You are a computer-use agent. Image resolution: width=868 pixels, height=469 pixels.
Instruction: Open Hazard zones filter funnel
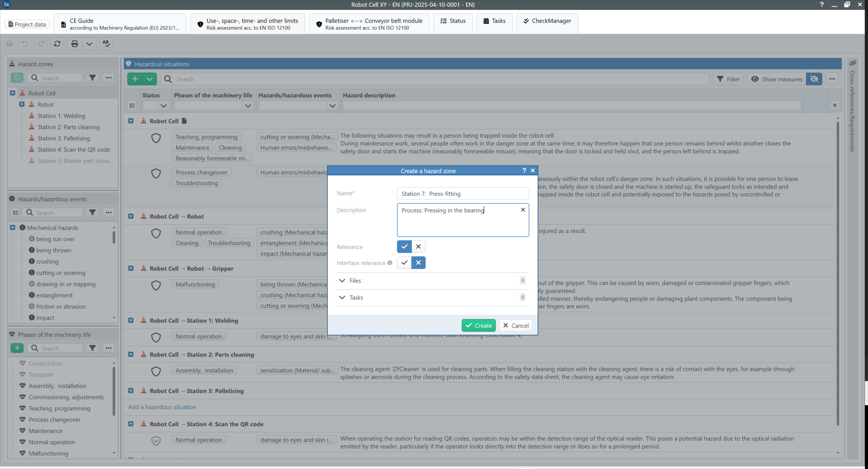point(92,78)
